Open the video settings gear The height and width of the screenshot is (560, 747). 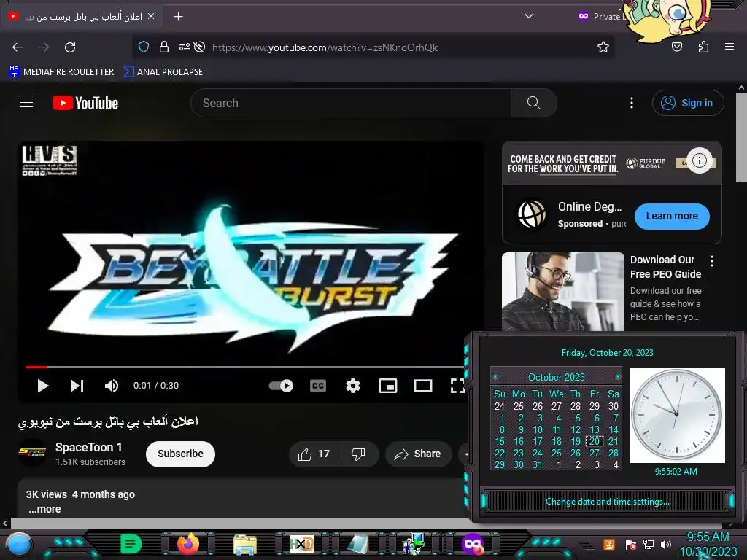[352, 386]
